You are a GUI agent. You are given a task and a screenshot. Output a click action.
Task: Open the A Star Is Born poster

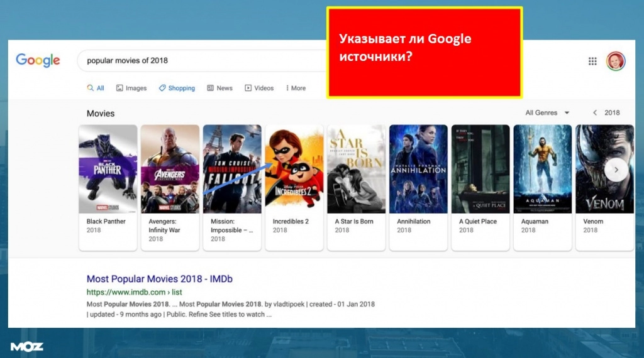click(x=357, y=169)
